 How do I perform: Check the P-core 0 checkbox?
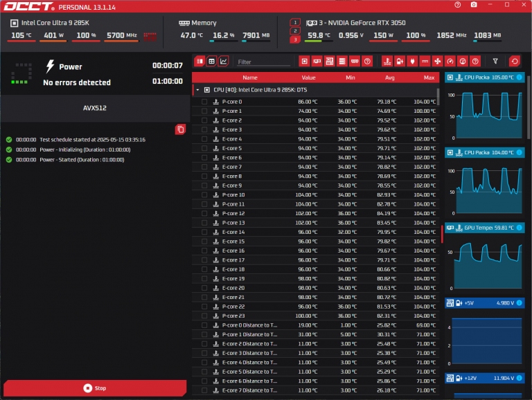click(204, 102)
